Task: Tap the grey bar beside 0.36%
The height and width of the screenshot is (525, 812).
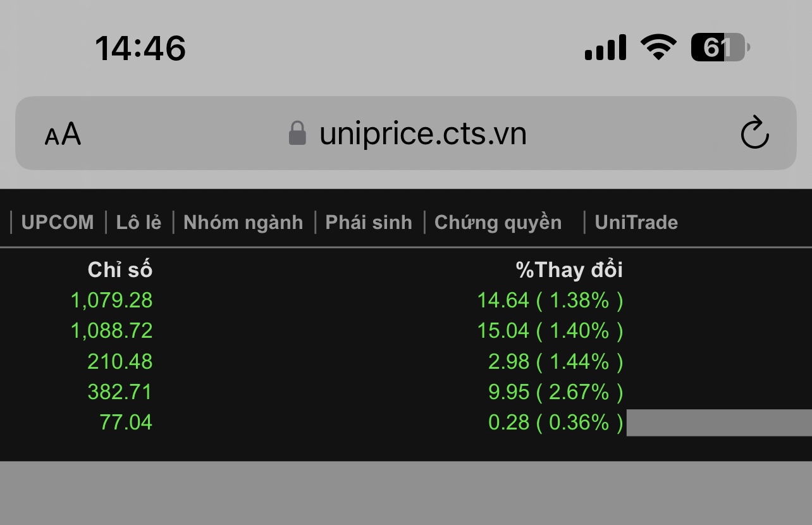Action: (718, 423)
